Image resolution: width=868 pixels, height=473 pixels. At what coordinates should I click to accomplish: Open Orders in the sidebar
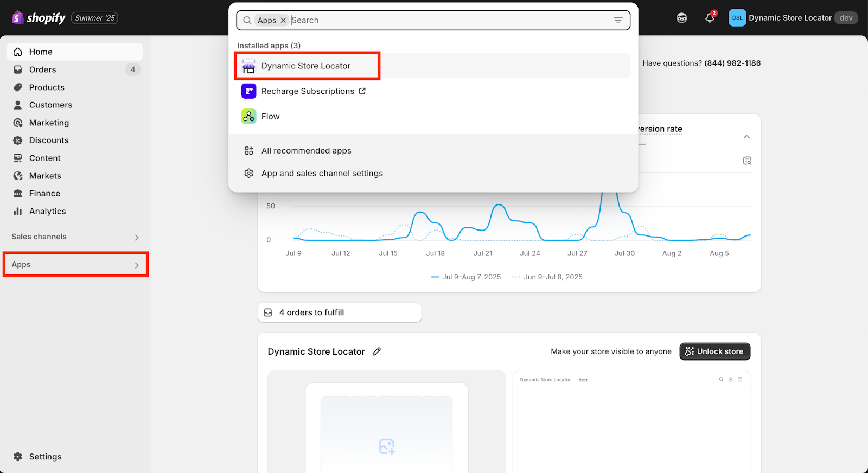pyautogui.click(x=75, y=69)
